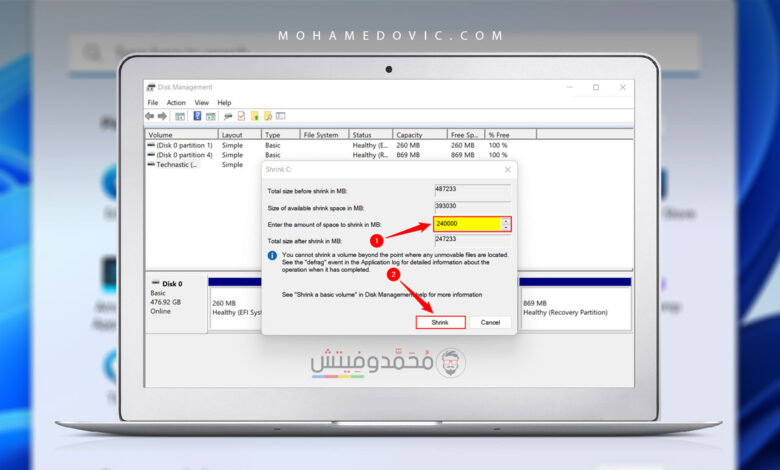
Task: Open the View menu
Action: (201, 102)
